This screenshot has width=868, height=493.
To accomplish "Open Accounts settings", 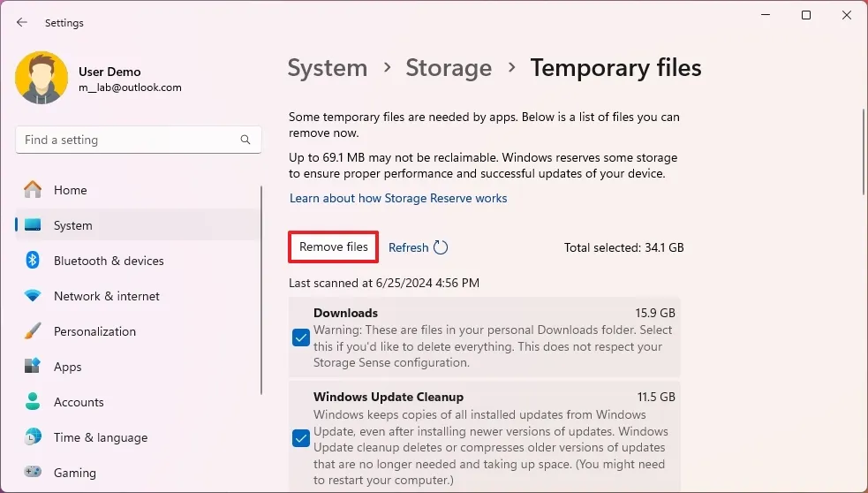I will pyautogui.click(x=138, y=402).
